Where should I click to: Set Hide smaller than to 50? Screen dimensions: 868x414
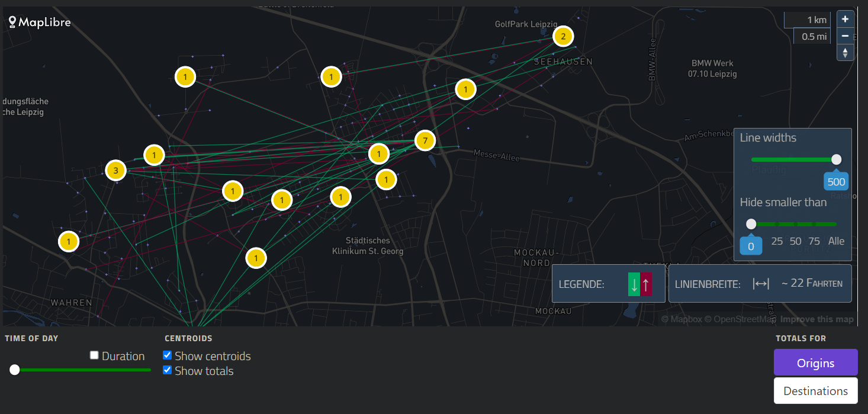click(795, 241)
